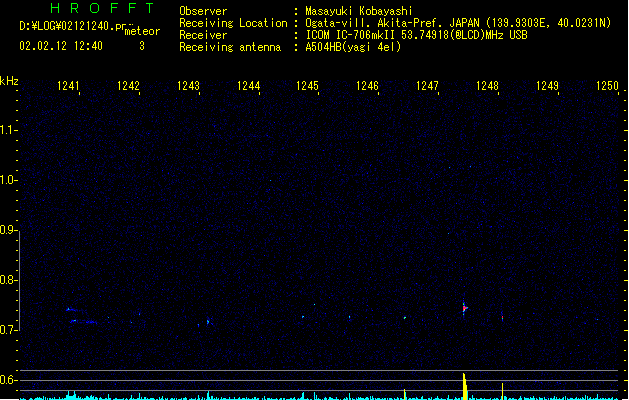Image resolution: width=629 pixels, height=400 pixels.
Task: Click the 1246 time axis marker
Action: point(367,86)
